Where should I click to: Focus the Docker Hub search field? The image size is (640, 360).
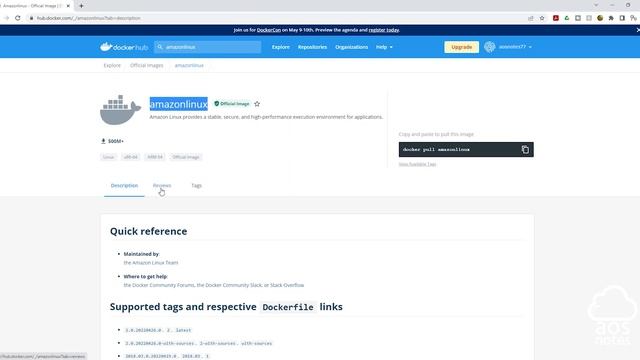click(x=208, y=47)
